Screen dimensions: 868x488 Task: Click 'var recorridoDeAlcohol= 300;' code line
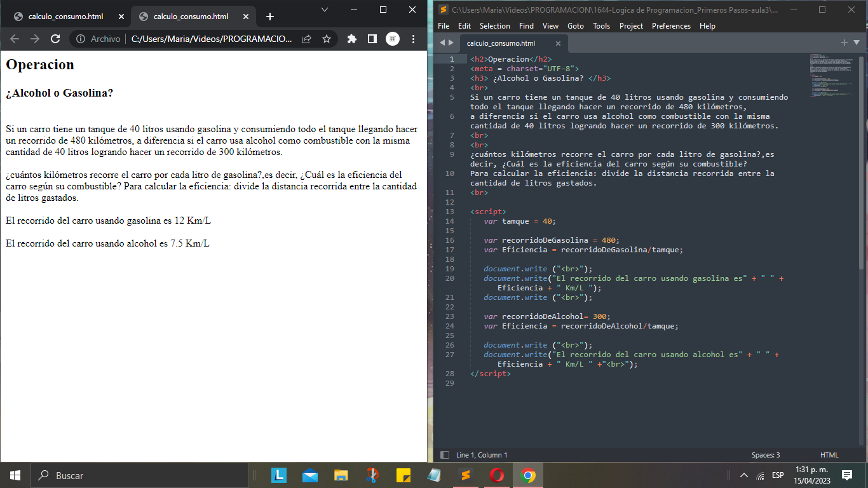coord(547,316)
